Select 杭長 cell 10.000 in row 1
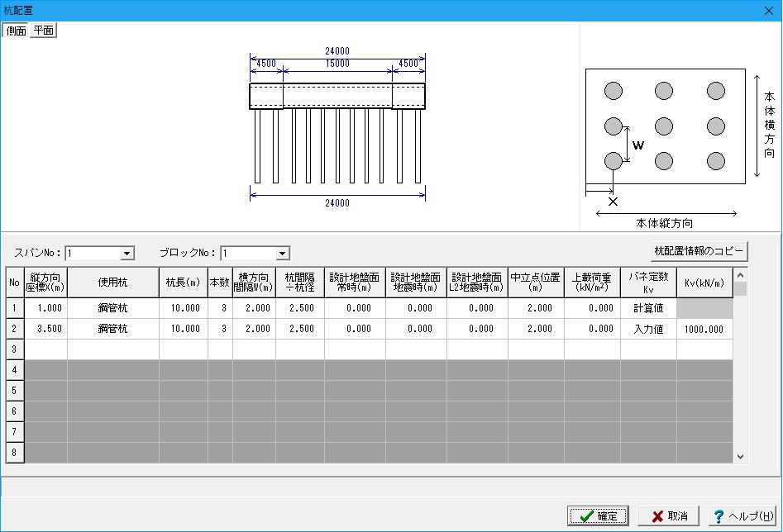The width and height of the screenshot is (783, 532). pos(184,308)
